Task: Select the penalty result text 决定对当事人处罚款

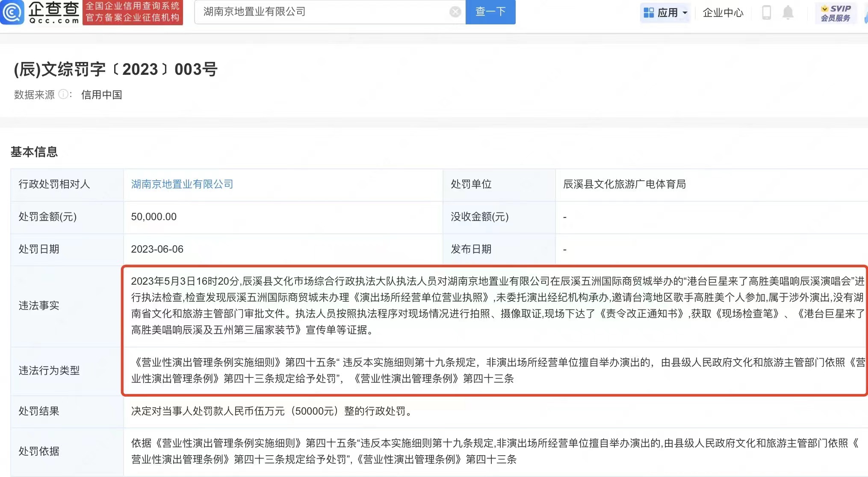Action: (x=272, y=411)
